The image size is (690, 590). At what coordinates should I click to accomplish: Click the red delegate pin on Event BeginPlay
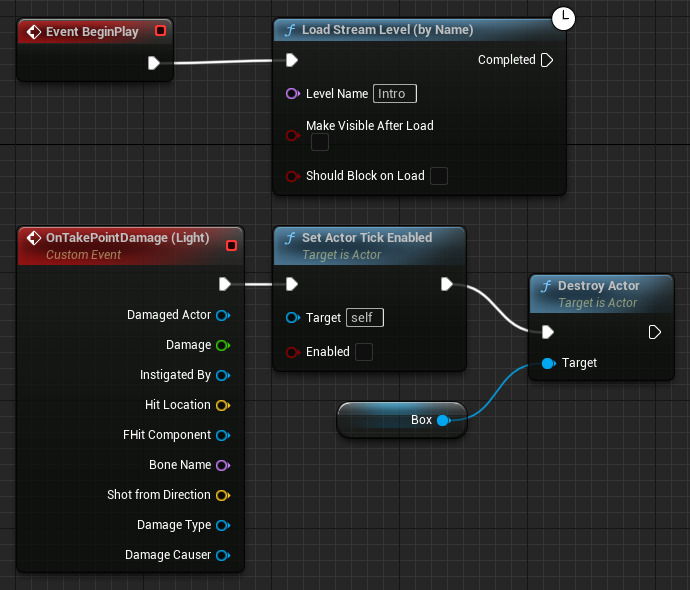pyautogui.click(x=161, y=31)
